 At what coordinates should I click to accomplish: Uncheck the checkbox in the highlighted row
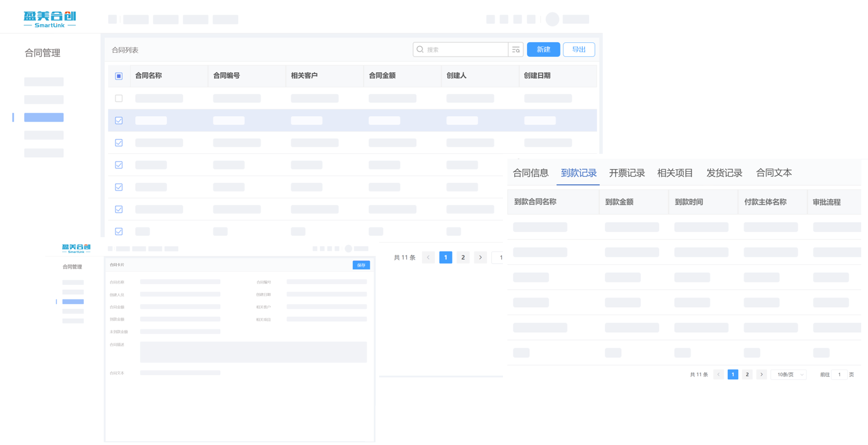pos(119,120)
